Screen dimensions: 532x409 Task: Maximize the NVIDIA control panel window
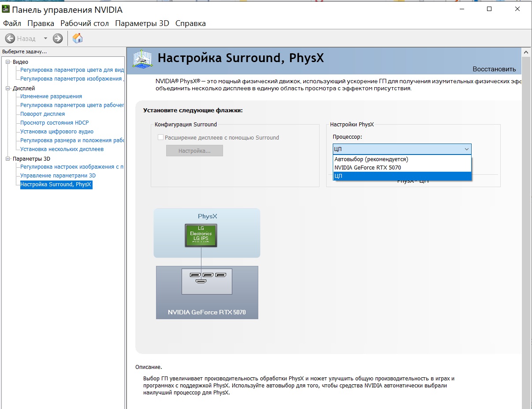(x=489, y=9)
